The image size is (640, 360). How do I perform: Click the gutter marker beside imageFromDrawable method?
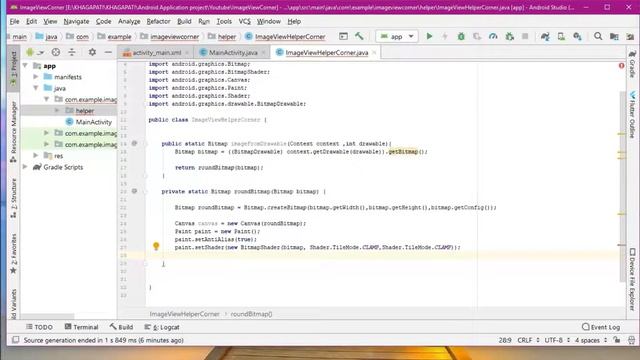point(134,143)
